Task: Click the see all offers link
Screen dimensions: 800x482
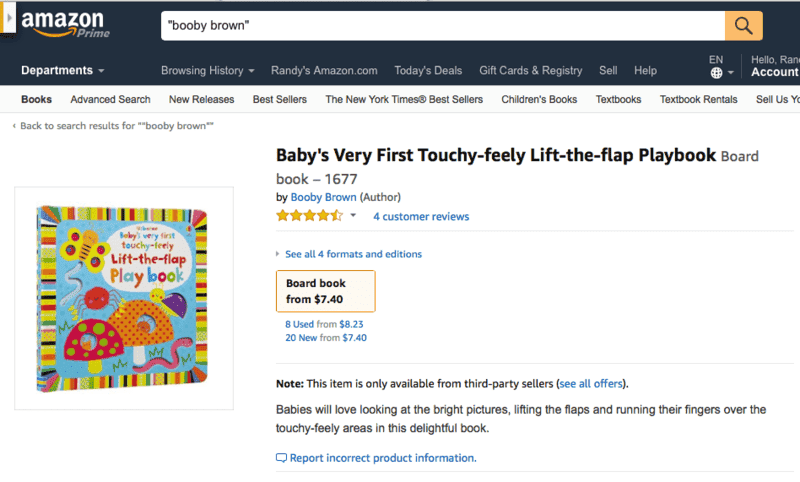Action: click(x=592, y=384)
